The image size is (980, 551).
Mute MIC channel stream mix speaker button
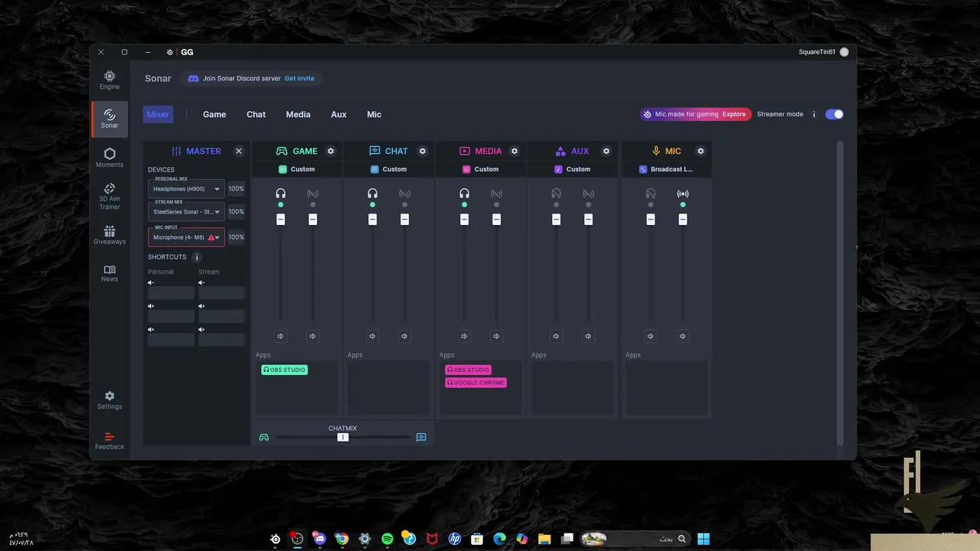tap(682, 336)
